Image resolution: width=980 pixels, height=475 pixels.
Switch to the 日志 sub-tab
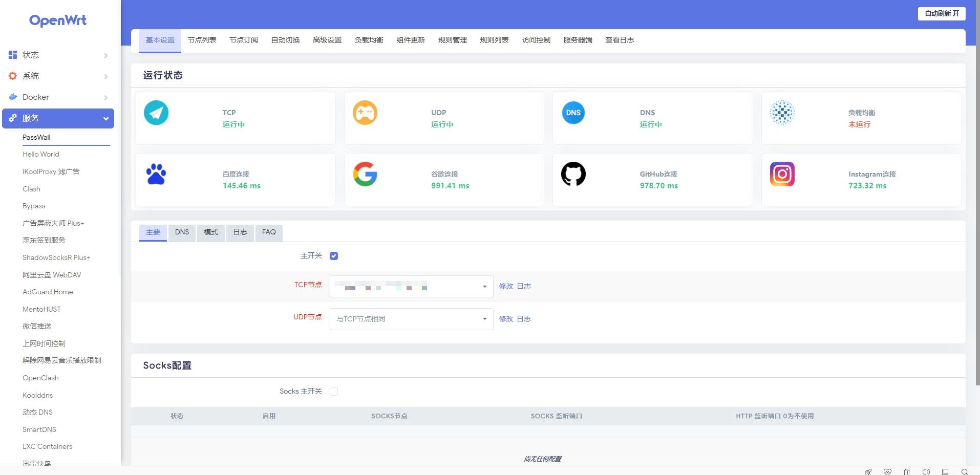[240, 232]
